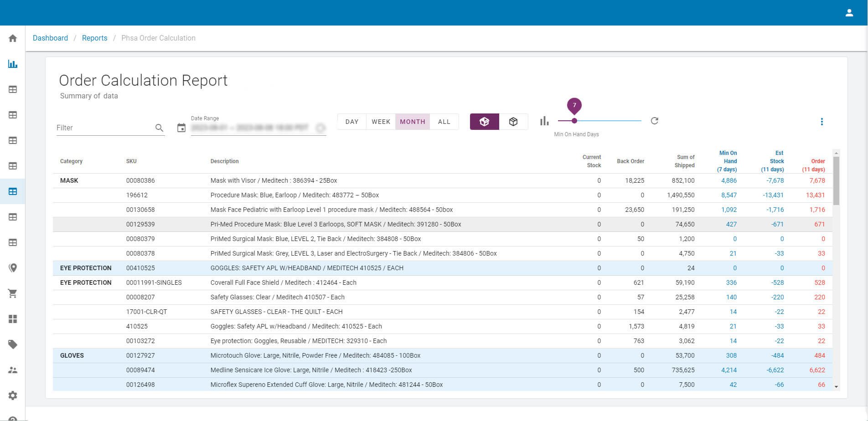Open the tags icon in the sidebar
The width and height of the screenshot is (868, 421).
coord(12,344)
